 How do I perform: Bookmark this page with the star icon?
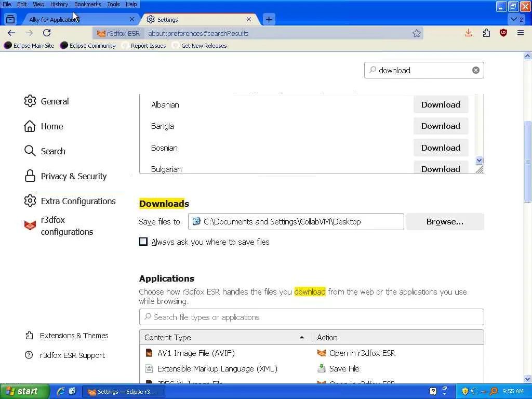click(x=417, y=33)
